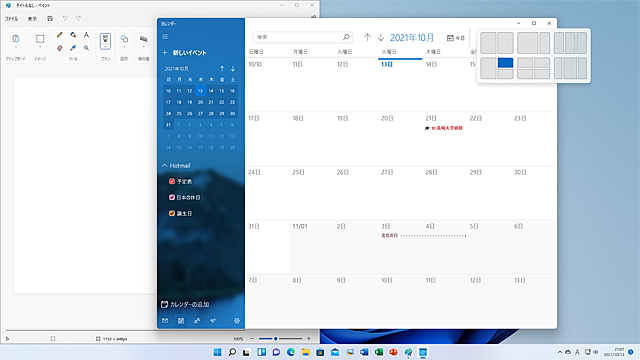Open Calendar settings gear icon

pyautogui.click(x=237, y=321)
